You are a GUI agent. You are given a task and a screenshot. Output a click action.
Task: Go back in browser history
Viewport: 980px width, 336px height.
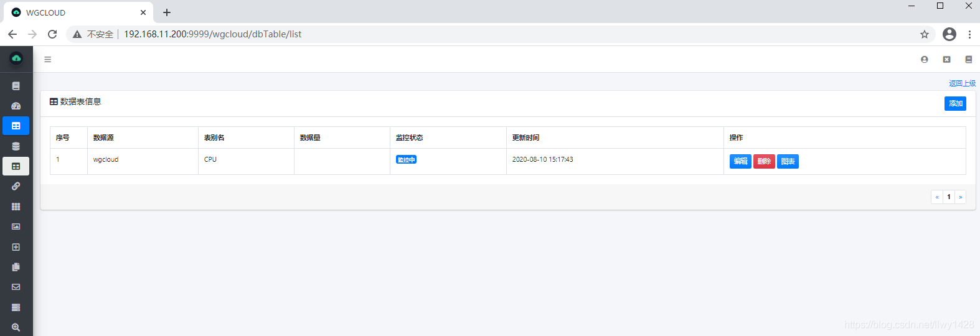coord(12,34)
